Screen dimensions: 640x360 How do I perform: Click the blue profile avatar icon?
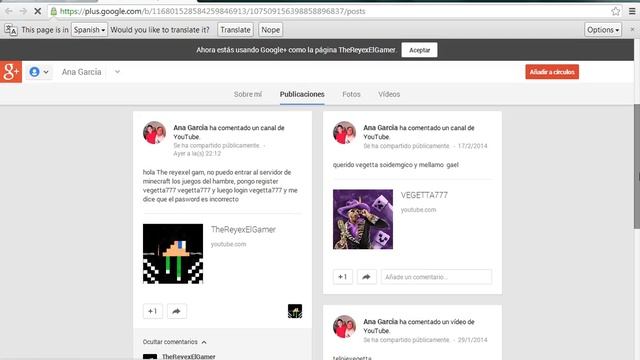click(34, 72)
